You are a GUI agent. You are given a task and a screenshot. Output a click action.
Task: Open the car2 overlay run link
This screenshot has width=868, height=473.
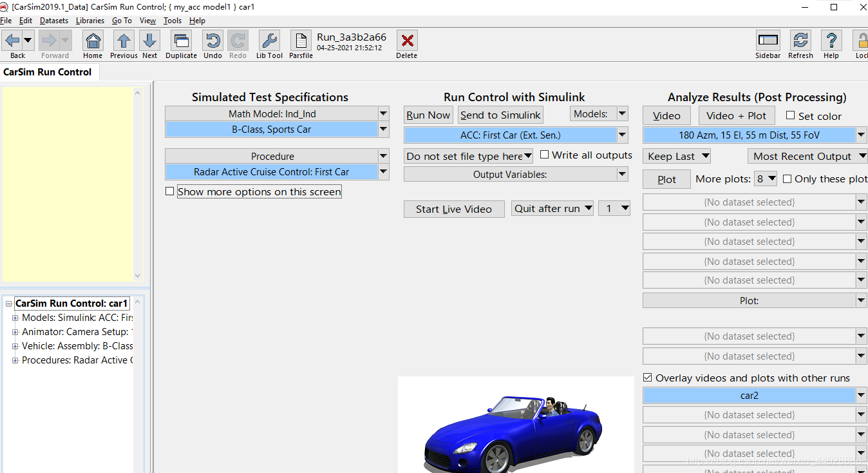tap(749, 396)
